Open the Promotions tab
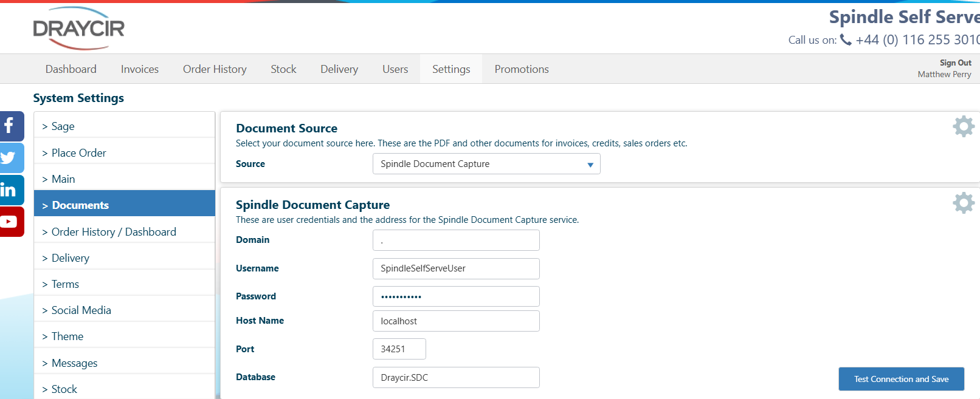The width and height of the screenshot is (980, 399). click(x=522, y=69)
